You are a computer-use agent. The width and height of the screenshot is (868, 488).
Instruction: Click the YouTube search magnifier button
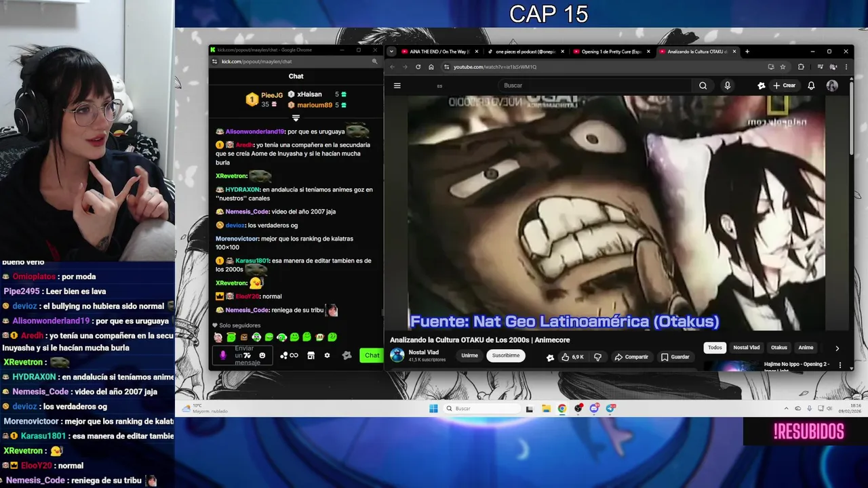pyautogui.click(x=703, y=85)
